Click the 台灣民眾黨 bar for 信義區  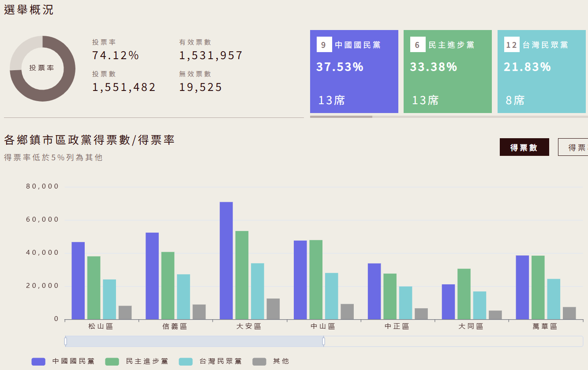click(x=184, y=297)
